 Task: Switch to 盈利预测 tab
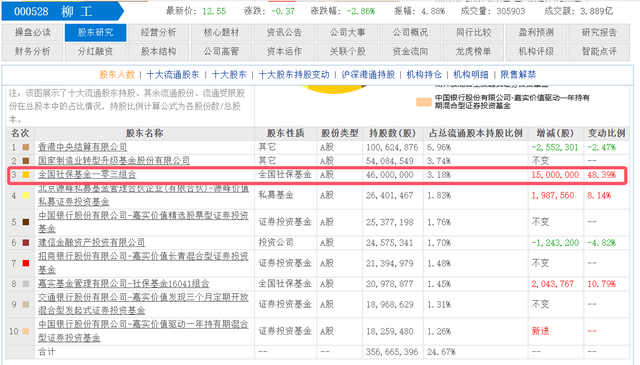(x=536, y=33)
